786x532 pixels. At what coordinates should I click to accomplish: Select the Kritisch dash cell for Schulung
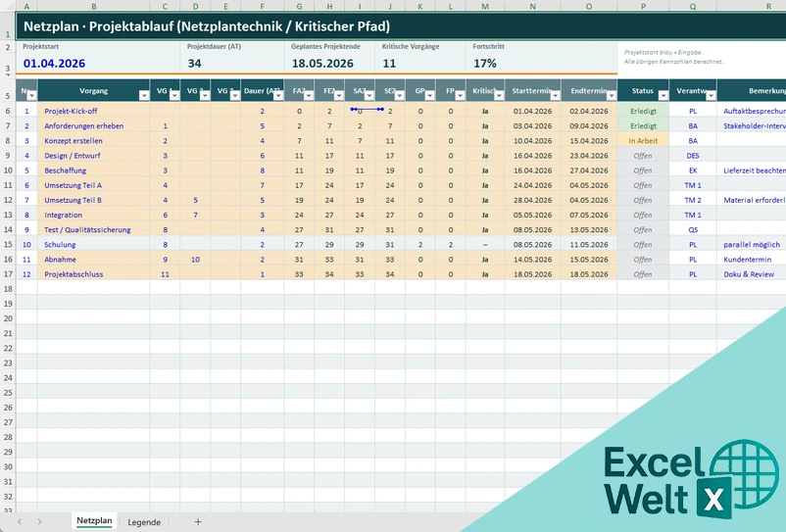click(485, 245)
